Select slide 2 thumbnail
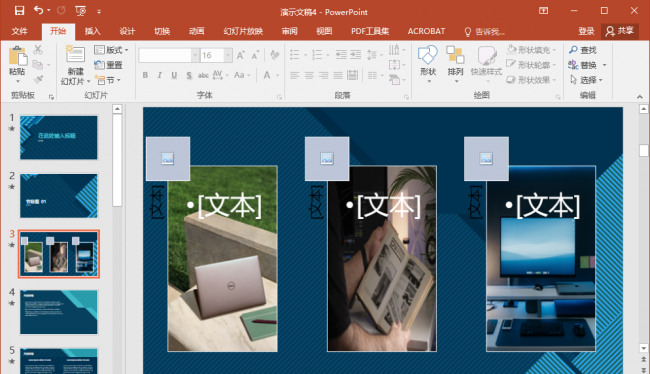Image resolution: width=650 pixels, height=374 pixels. click(x=58, y=195)
